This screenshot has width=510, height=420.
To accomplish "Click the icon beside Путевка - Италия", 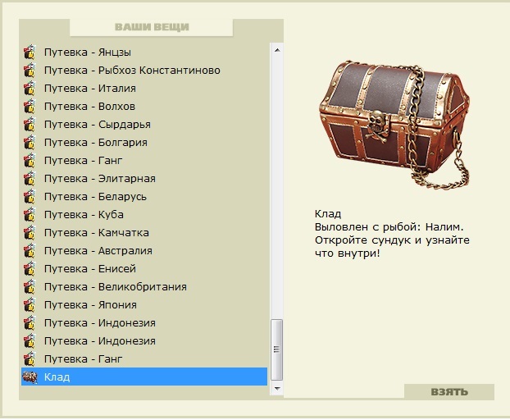I will tap(30, 88).
